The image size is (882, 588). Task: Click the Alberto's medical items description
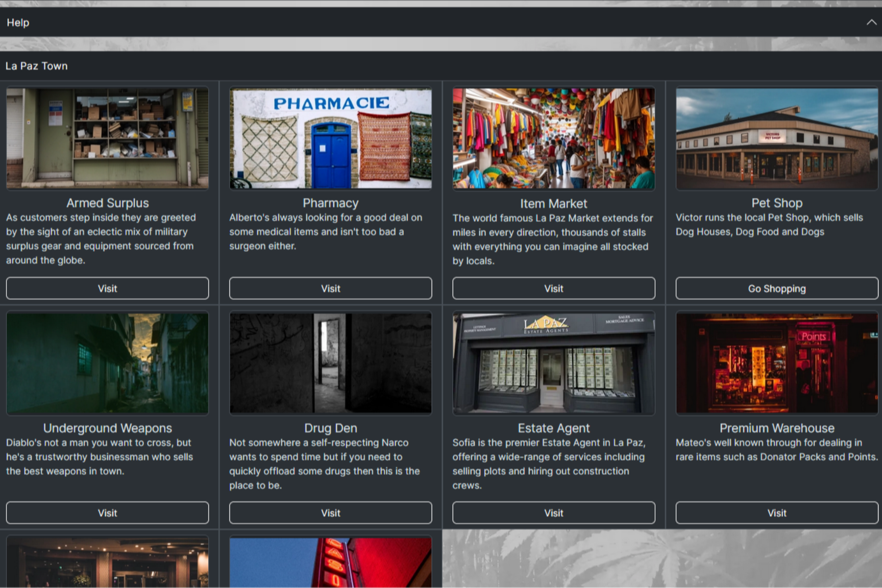(x=326, y=232)
